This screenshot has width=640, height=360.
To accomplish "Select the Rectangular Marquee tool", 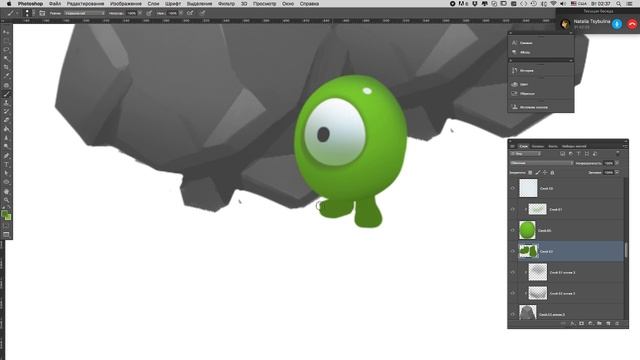I will pos(6,41).
